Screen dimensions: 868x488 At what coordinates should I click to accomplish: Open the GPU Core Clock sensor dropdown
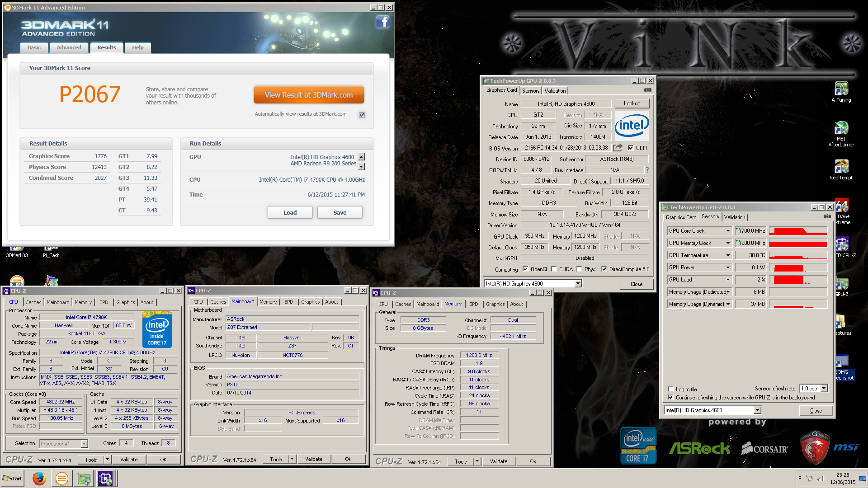(x=727, y=231)
